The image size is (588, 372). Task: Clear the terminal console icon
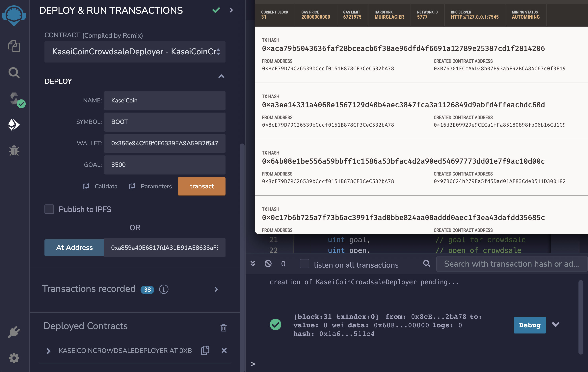[268, 264]
